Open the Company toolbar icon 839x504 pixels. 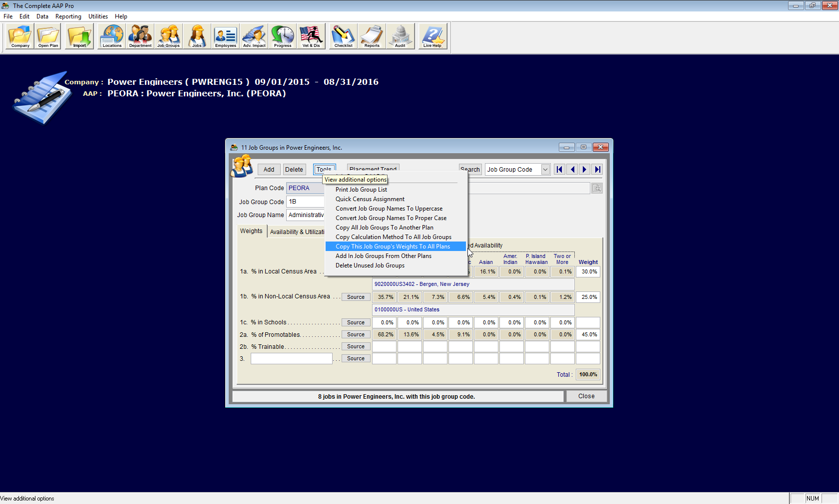pyautogui.click(x=20, y=36)
